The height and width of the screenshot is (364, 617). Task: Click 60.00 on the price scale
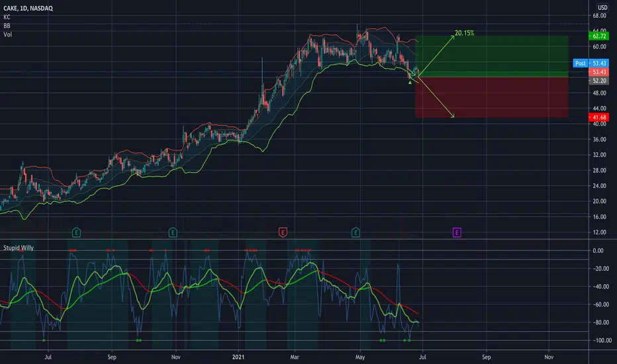click(x=599, y=46)
